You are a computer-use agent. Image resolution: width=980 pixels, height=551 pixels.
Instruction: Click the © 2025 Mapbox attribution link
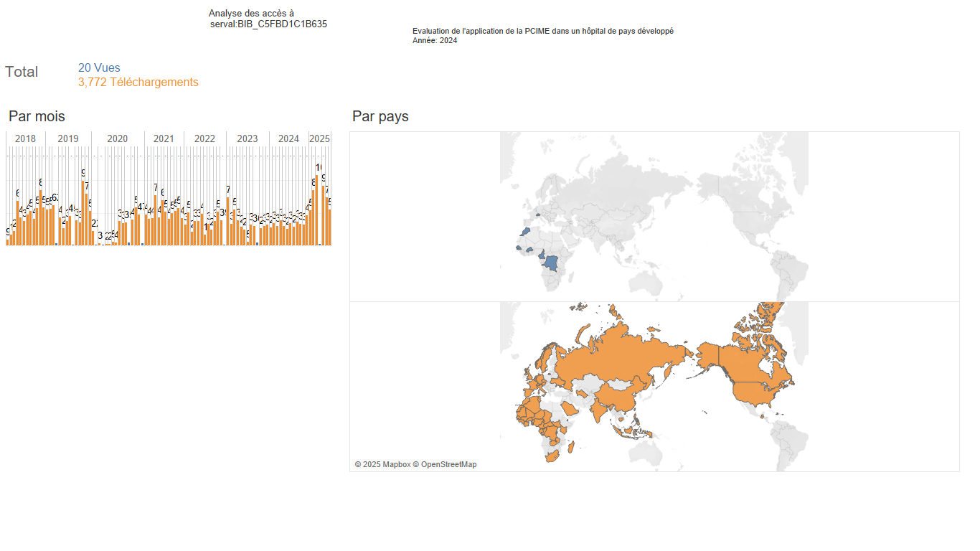382,464
